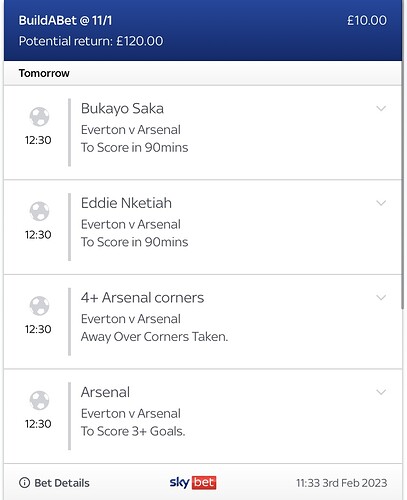Expand the Bukayo Saka selection chevron
This screenshot has height=500, width=407.
[x=381, y=108]
